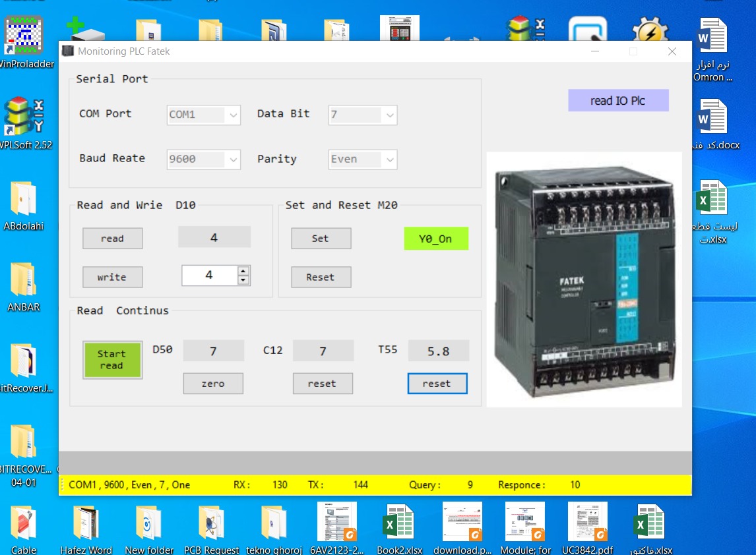This screenshot has height=555, width=756.
Task: Open the UC3842.pdf file icon
Action: point(587,525)
